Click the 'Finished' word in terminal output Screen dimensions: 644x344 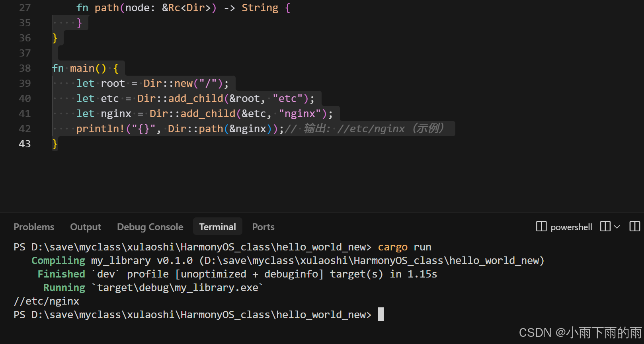tap(61, 274)
